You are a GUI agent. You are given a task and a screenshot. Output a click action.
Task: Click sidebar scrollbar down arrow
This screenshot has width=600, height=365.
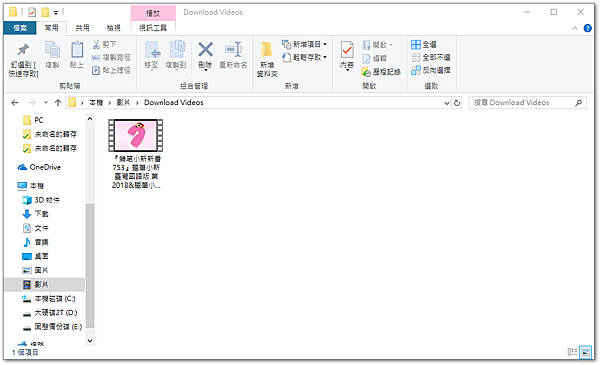coord(90,341)
